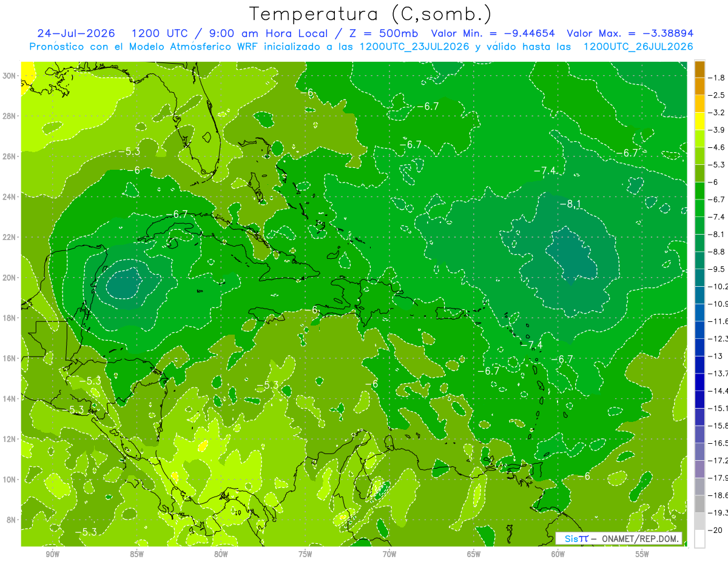The image size is (728, 562).
Task: Select the "Valor Max. = -3.38894" readout
Action: click(630, 33)
